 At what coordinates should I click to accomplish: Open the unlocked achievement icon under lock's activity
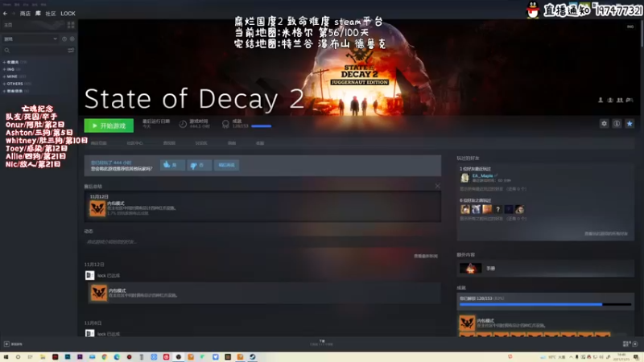click(x=98, y=293)
